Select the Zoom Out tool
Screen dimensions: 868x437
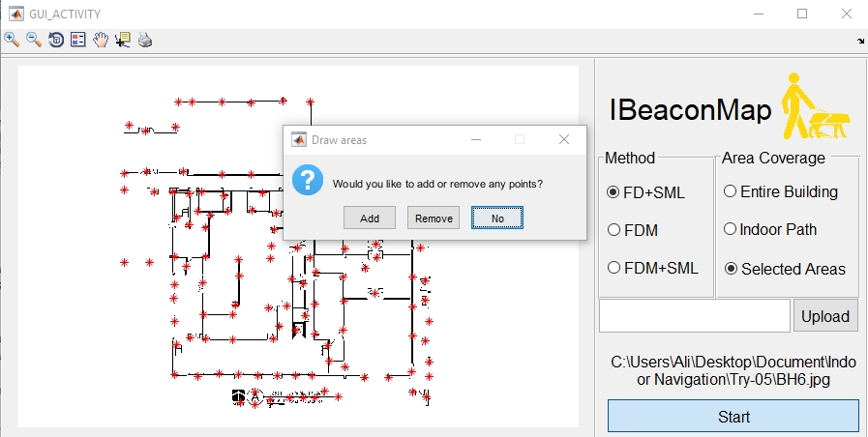[34, 40]
